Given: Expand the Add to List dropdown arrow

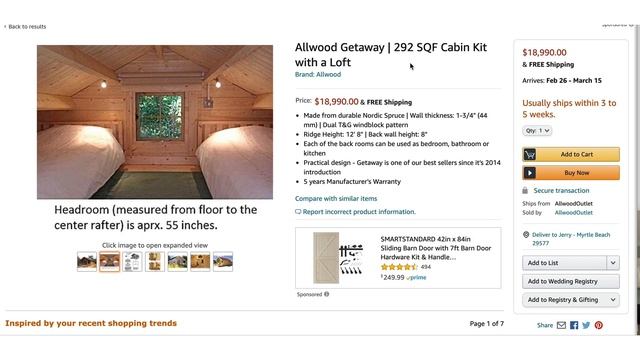Looking at the screenshot, I should point(613,263).
